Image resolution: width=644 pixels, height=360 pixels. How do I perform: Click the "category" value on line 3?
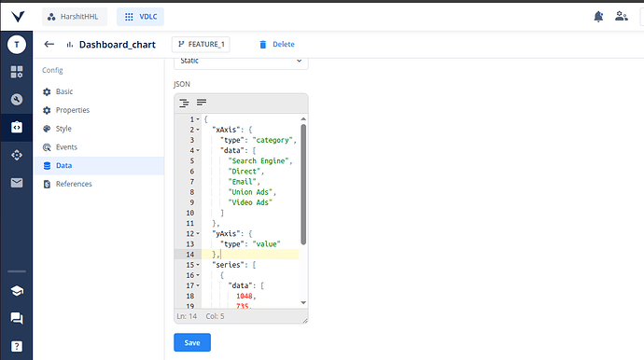click(273, 140)
